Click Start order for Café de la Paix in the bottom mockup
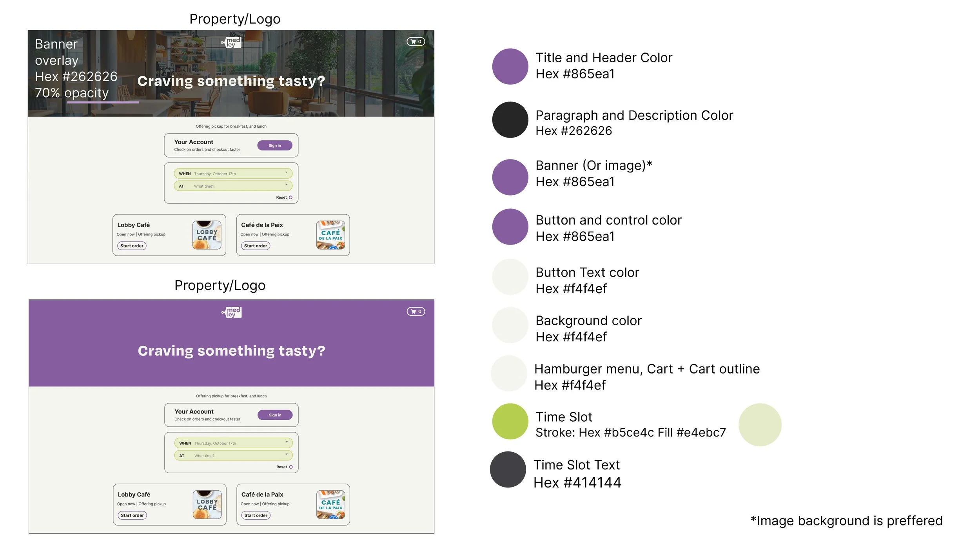This screenshot has width=980, height=551. 256,516
